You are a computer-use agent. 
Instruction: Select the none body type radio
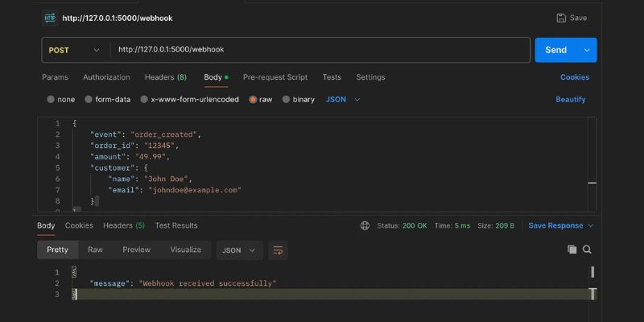(51, 100)
